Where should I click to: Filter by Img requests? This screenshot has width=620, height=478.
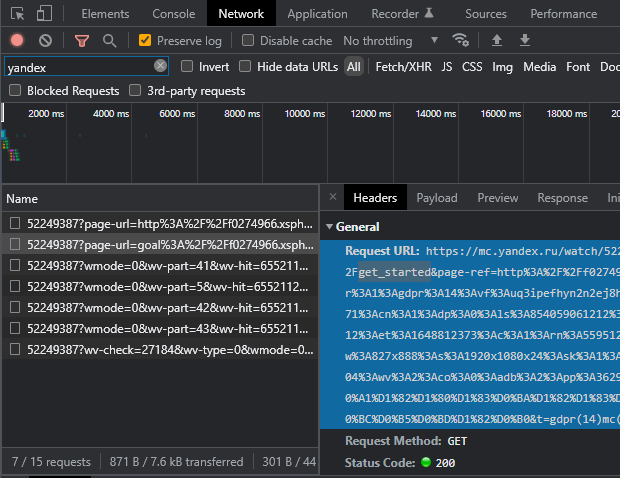502,67
